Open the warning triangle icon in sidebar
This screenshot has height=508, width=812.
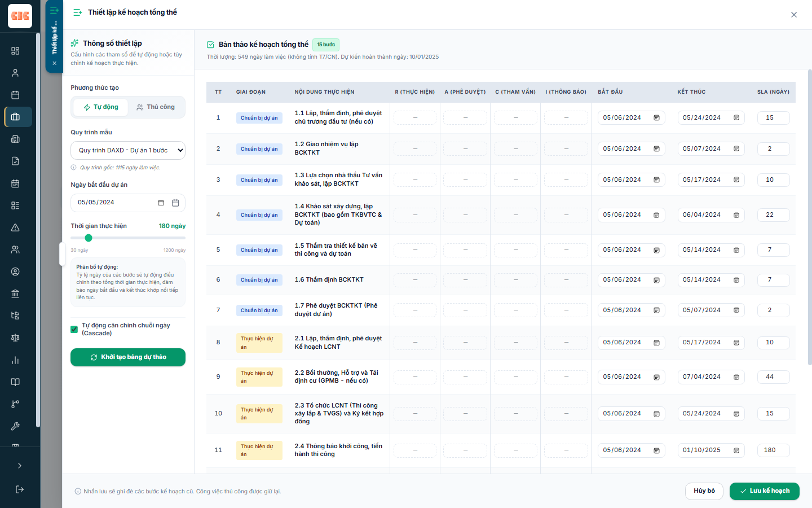[15, 227]
